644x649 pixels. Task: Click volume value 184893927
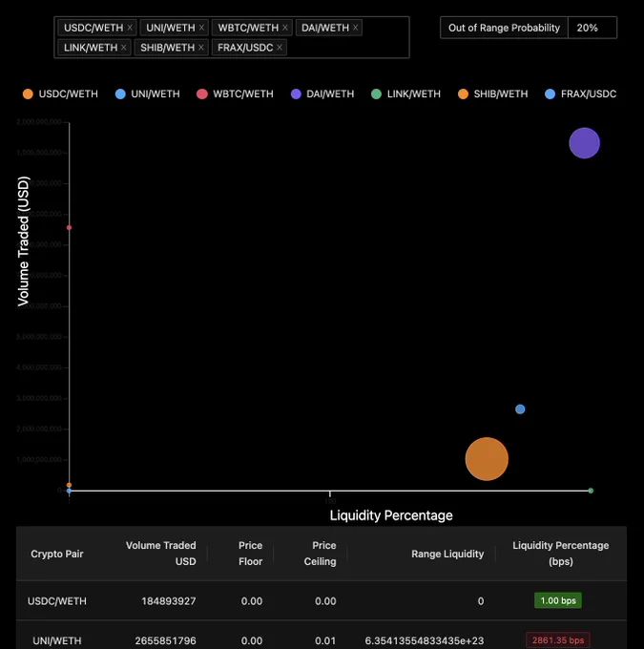coord(169,601)
